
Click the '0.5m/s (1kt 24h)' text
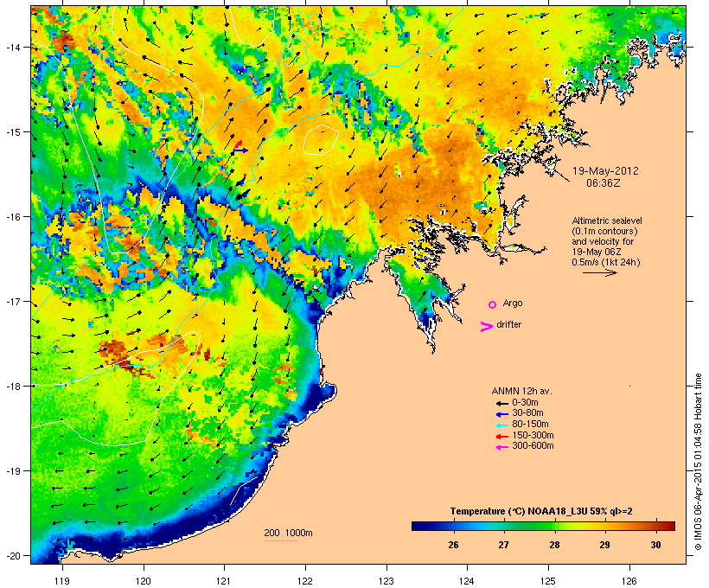606,262
